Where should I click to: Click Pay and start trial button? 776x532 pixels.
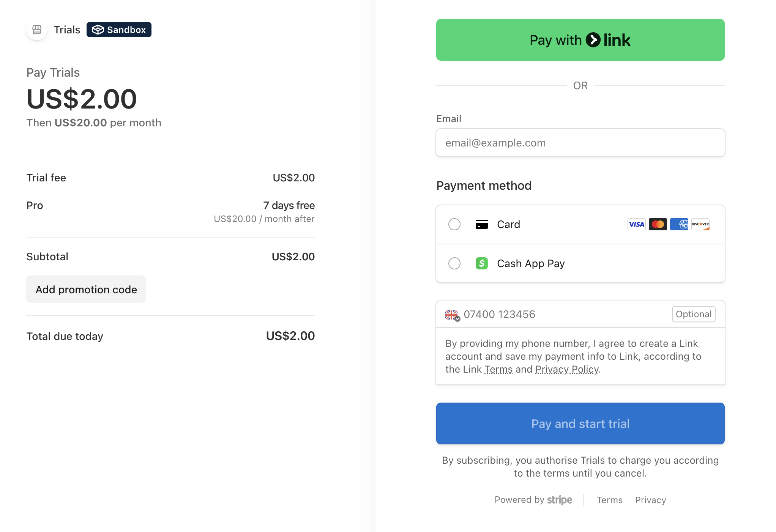[x=580, y=423]
